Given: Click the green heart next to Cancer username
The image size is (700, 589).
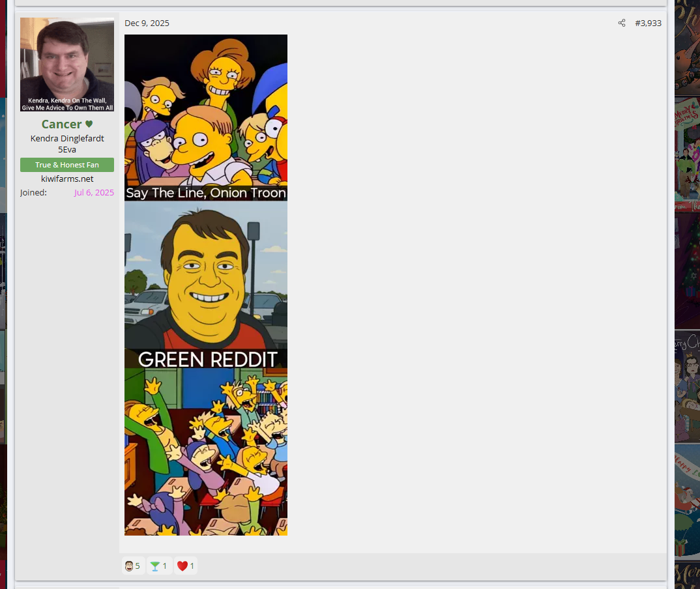Looking at the screenshot, I should 89,124.
